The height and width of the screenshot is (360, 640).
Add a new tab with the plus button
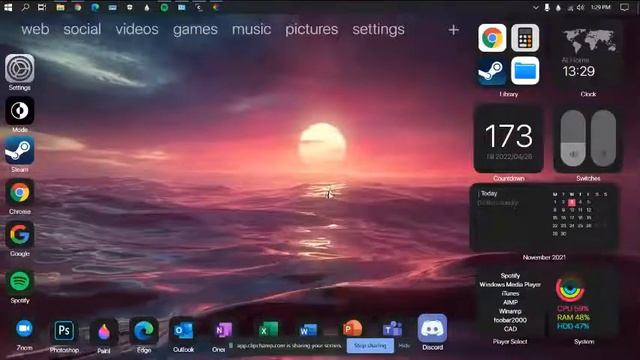(453, 30)
